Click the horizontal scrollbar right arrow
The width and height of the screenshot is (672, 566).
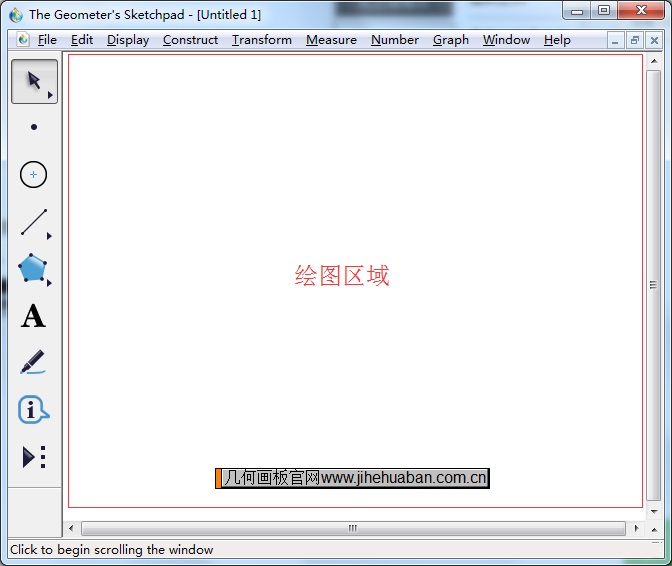coord(636,528)
